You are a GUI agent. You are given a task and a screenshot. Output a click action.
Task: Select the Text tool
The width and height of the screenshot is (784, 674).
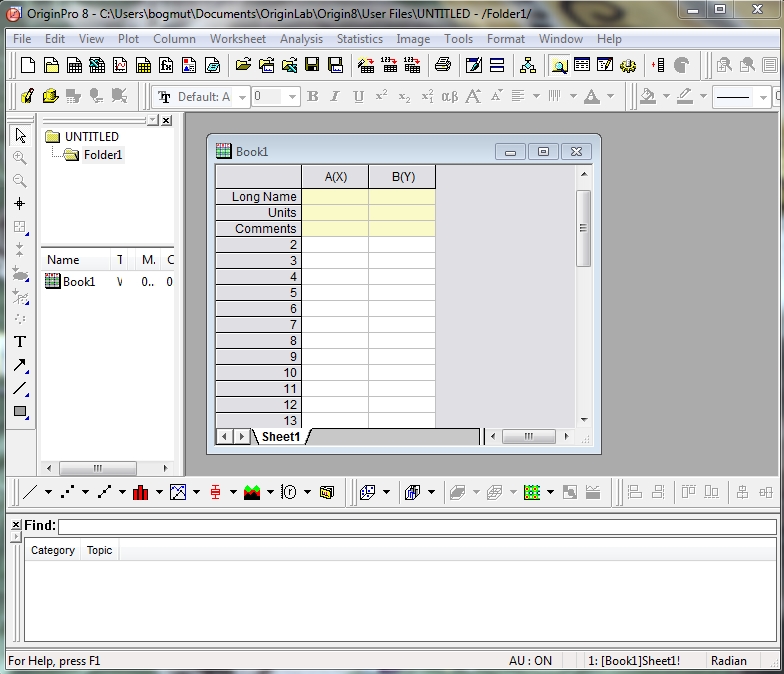coord(20,342)
